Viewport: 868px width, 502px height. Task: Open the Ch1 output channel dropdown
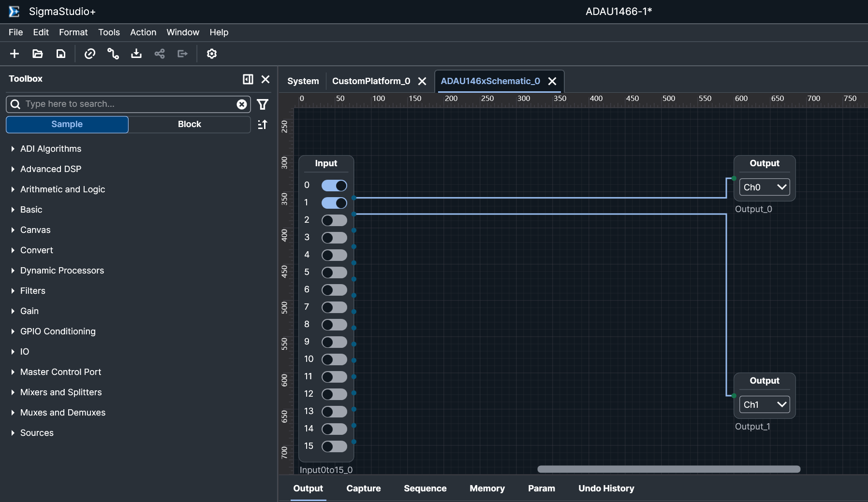point(765,404)
